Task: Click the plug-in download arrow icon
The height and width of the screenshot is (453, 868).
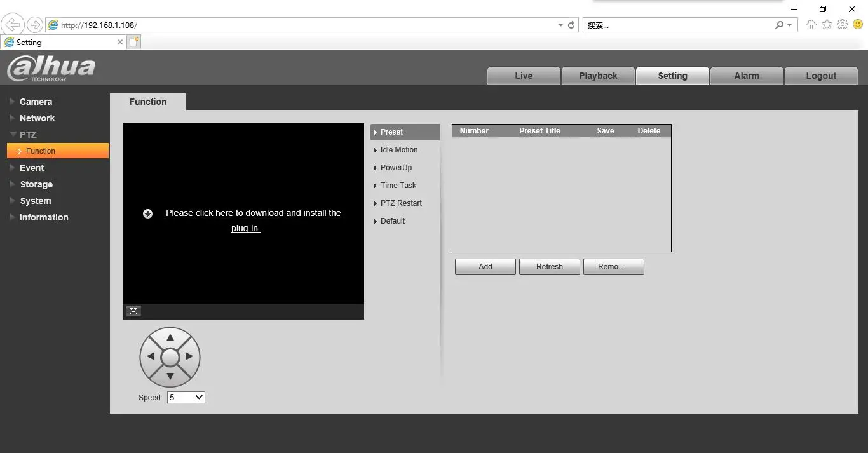Action: (148, 213)
